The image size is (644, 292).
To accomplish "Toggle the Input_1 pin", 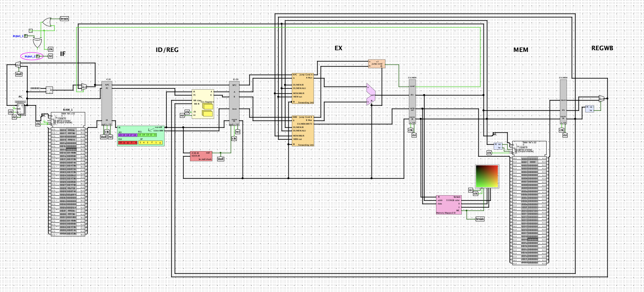I will [x=26, y=36].
